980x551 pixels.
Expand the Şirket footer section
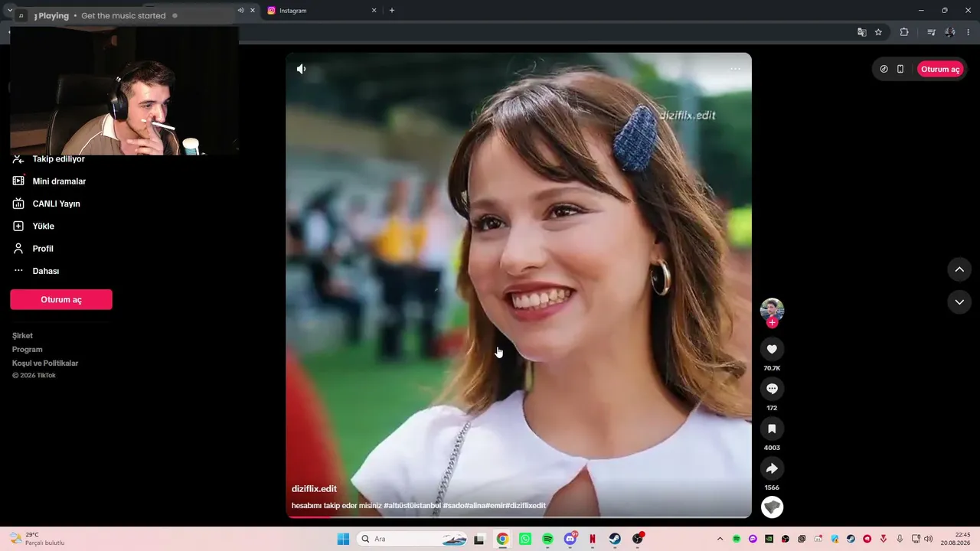click(22, 335)
